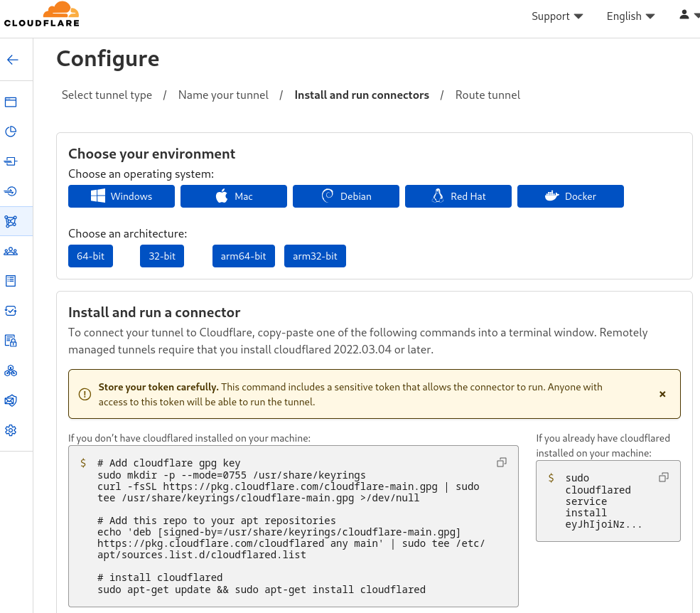The image size is (700, 613).
Task: Click the Cloudflare logo
Action: coord(41,15)
